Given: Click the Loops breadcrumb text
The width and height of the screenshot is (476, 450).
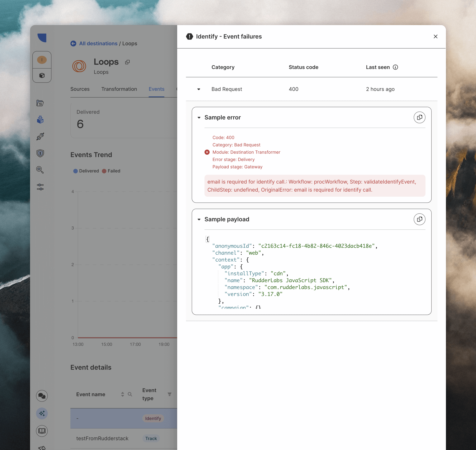Looking at the screenshot, I should point(130,43).
